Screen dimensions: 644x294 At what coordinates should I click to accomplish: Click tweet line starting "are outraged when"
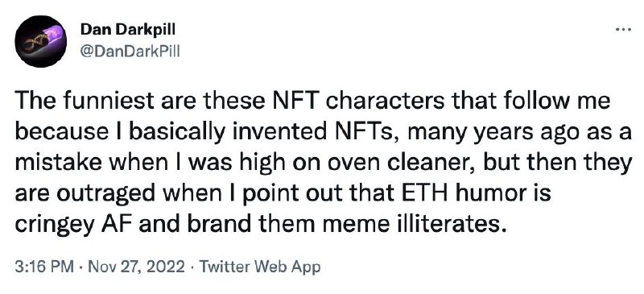click(283, 193)
